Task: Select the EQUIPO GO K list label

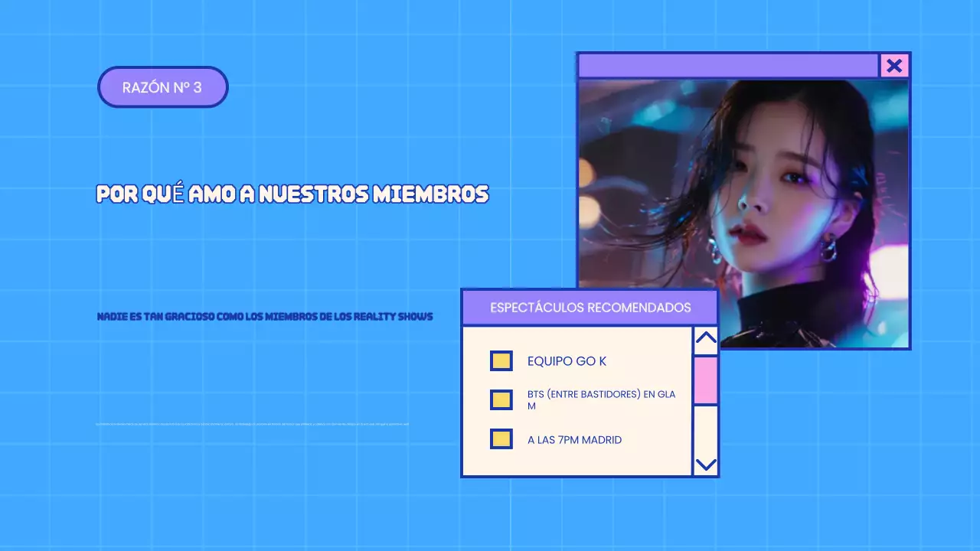Action: tap(567, 361)
